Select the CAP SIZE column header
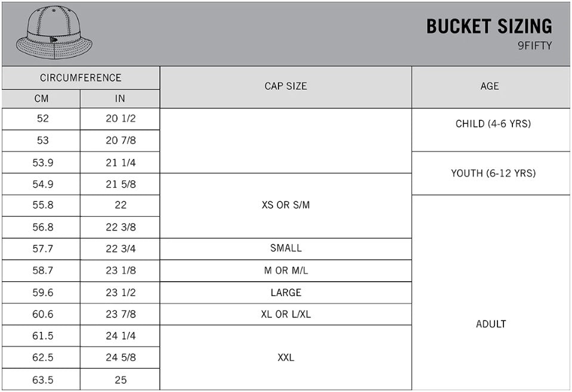The width and height of the screenshot is (572, 392). (x=286, y=87)
